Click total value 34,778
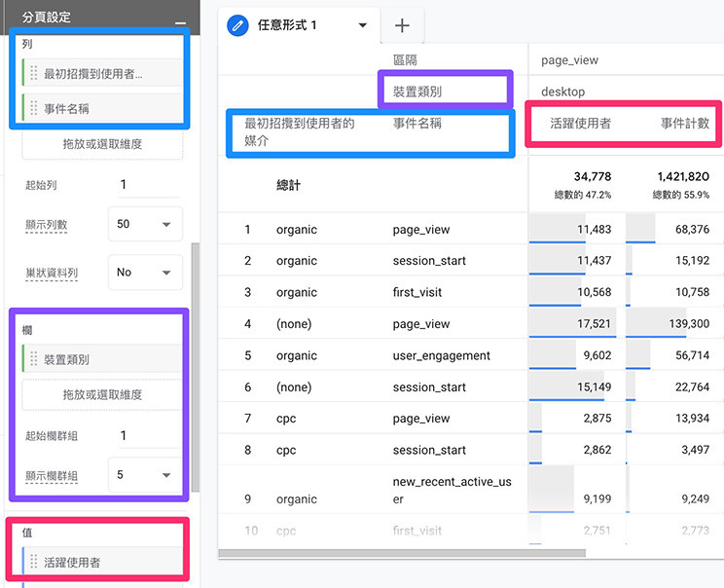The image size is (724, 588). pos(593,176)
